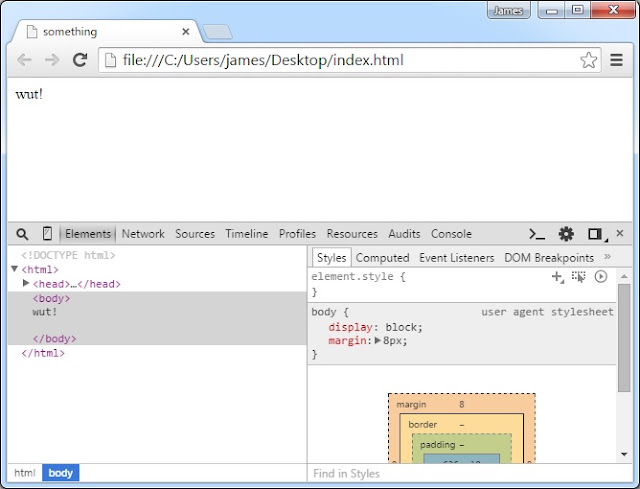Open a new browser tab

(x=218, y=33)
